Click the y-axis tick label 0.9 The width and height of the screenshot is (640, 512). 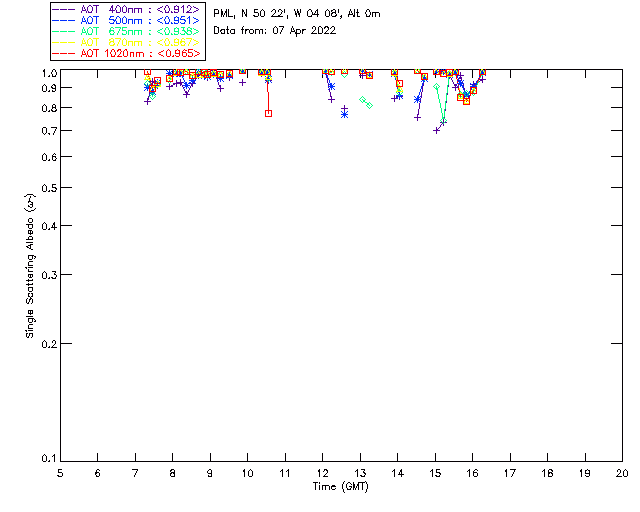(x=49, y=88)
